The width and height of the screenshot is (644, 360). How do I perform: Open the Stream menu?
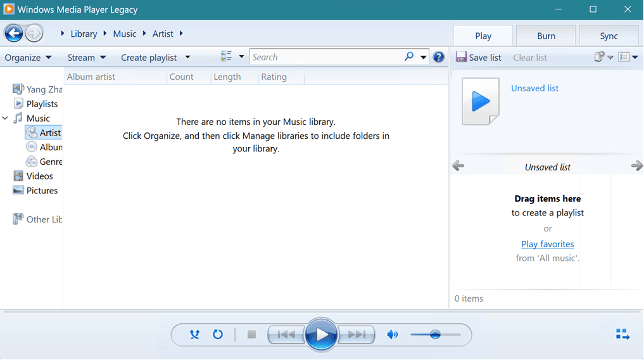87,58
